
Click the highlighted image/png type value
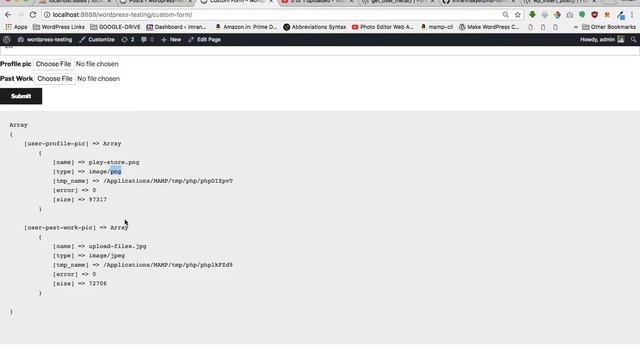pyautogui.click(x=105, y=172)
